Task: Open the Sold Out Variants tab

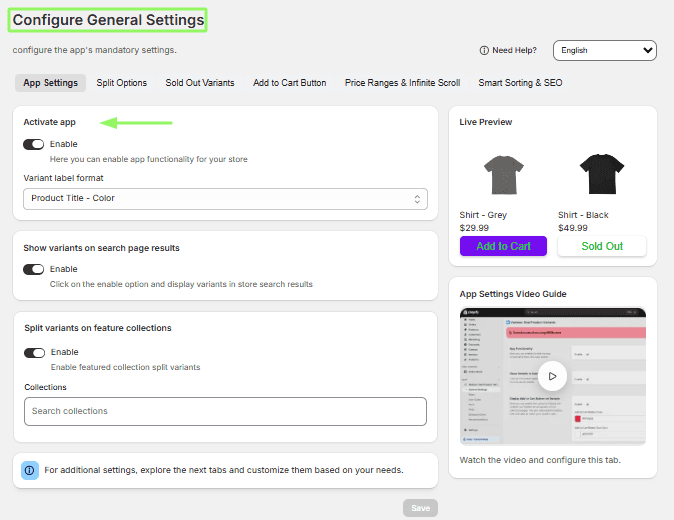Action: coord(200,83)
